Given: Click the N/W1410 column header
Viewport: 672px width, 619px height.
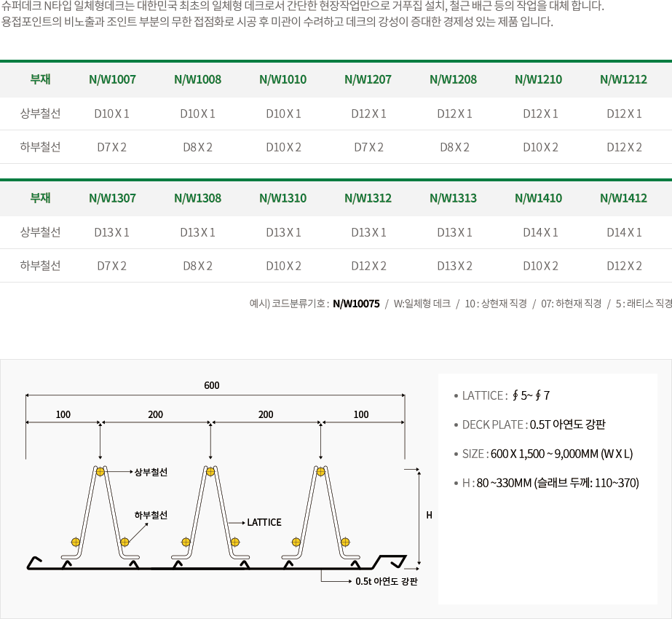Looking at the screenshot, I should point(539,198).
